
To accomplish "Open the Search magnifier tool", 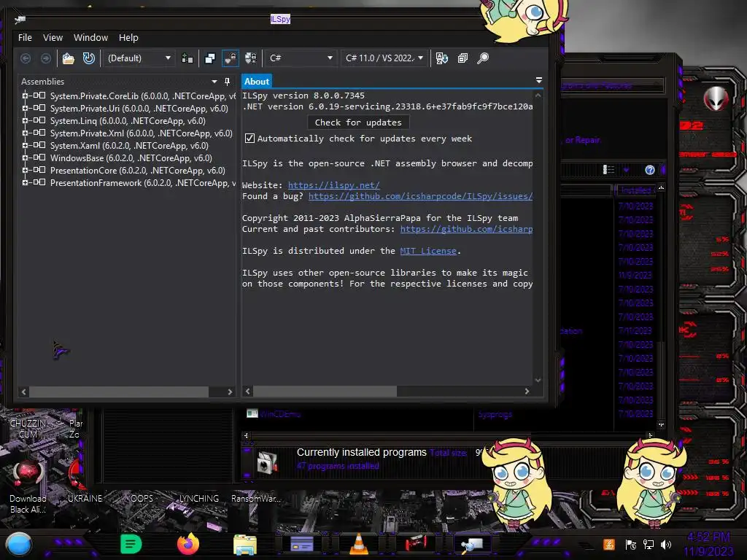I will tap(483, 58).
